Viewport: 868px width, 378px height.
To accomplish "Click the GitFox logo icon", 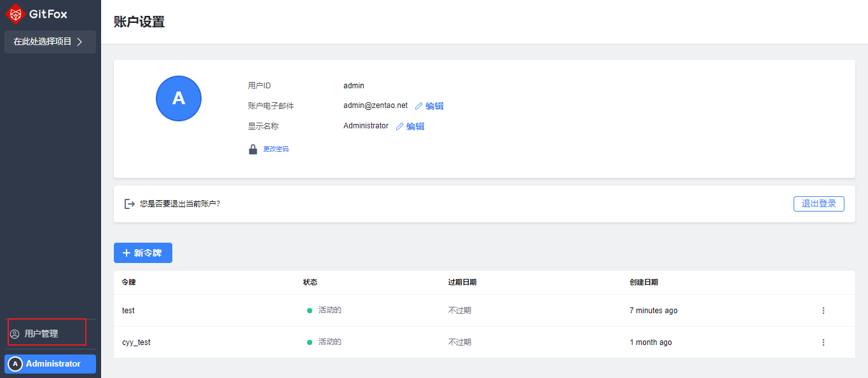I will click(x=15, y=13).
